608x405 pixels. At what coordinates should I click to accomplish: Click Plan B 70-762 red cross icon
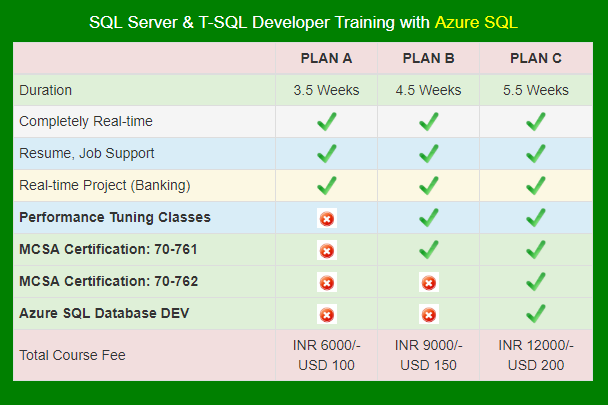pos(428,282)
